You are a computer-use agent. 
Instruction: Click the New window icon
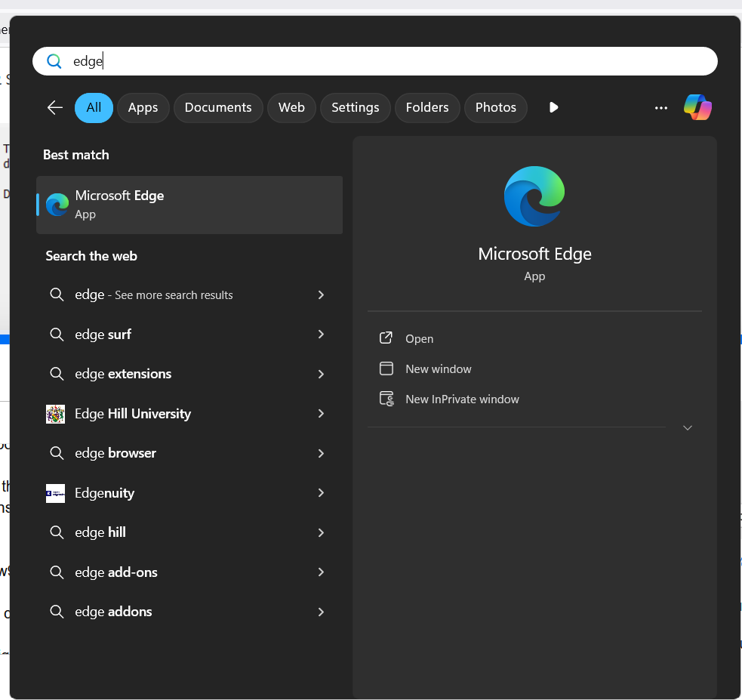click(386, 369)
